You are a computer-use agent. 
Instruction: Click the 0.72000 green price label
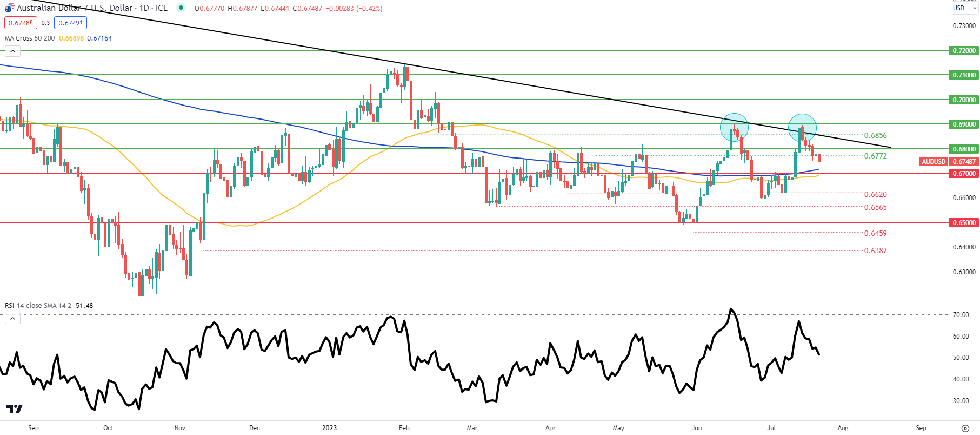964,51
